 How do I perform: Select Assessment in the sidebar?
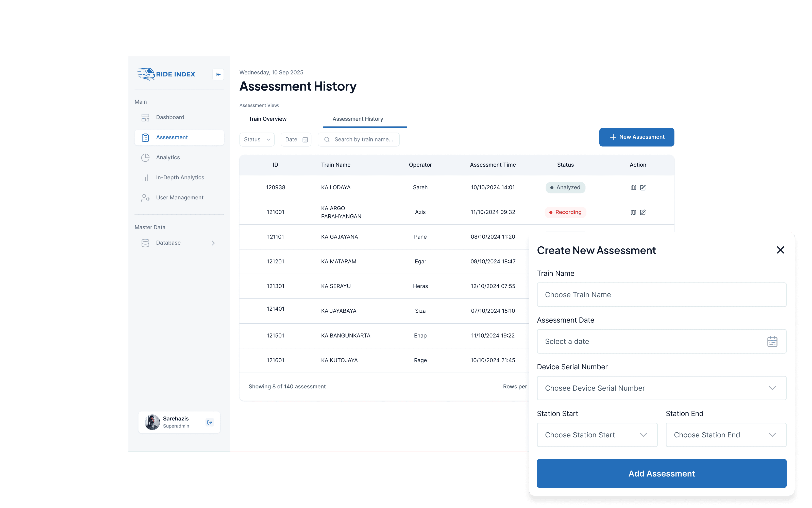[x=179, y=137]
